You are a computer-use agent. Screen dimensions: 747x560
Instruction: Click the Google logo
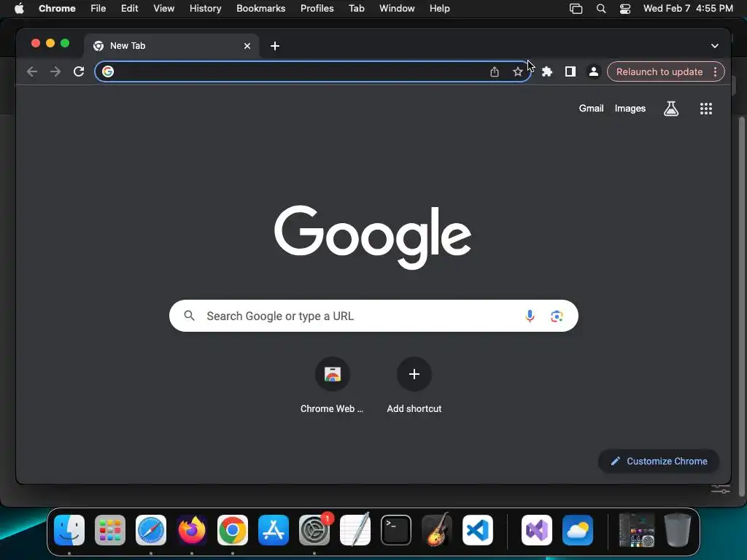pos(373,237)
